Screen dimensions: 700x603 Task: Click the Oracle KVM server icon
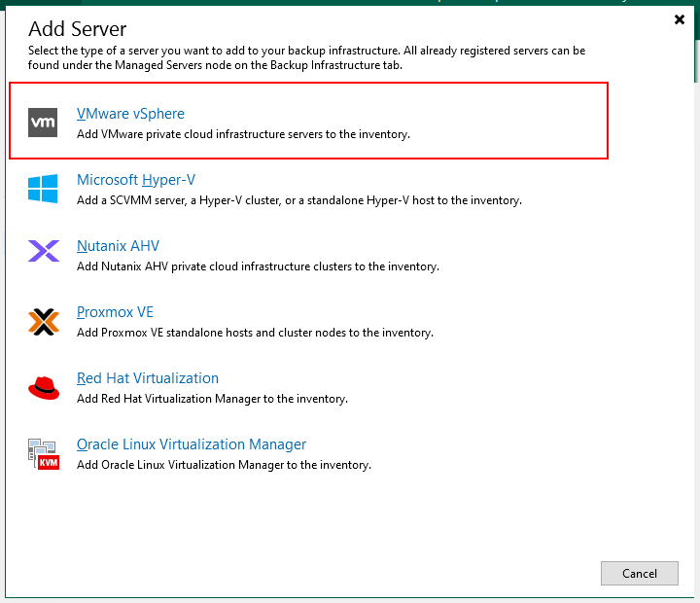44,454
